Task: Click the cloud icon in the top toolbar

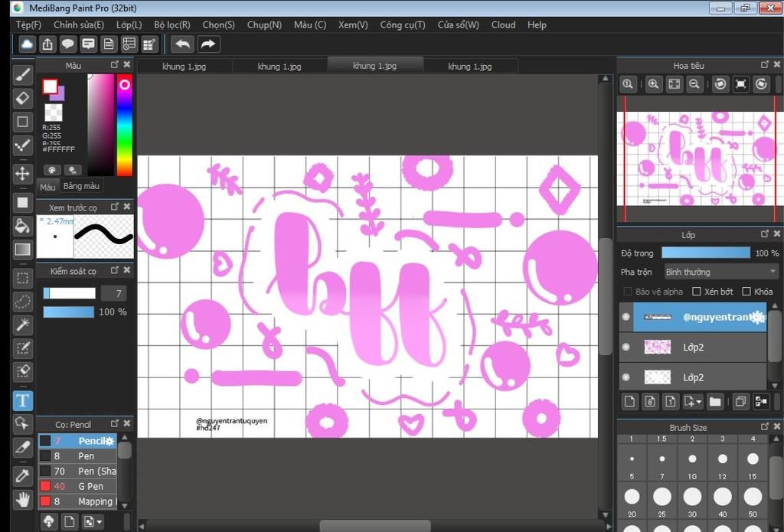Action: [x=27, y=44]
